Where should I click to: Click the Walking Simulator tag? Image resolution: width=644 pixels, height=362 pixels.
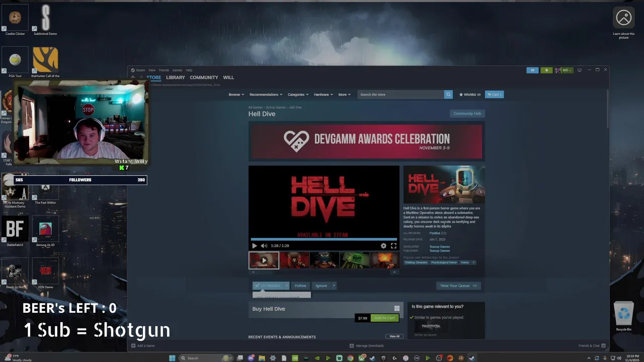tap(416, 262)
